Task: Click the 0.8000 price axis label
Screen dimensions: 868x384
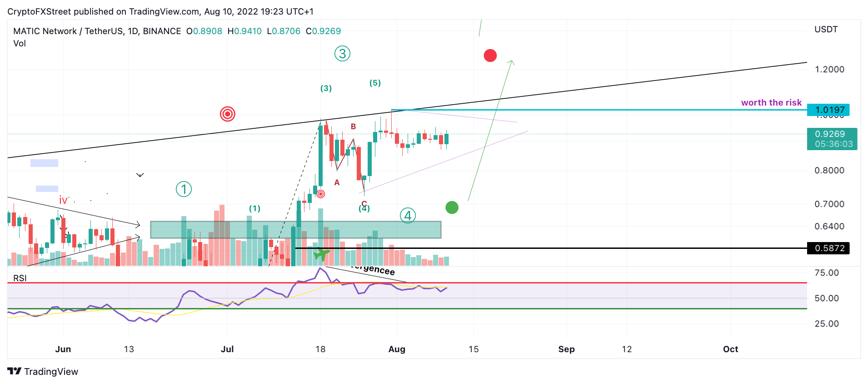Action: click(x=829, y=170)
